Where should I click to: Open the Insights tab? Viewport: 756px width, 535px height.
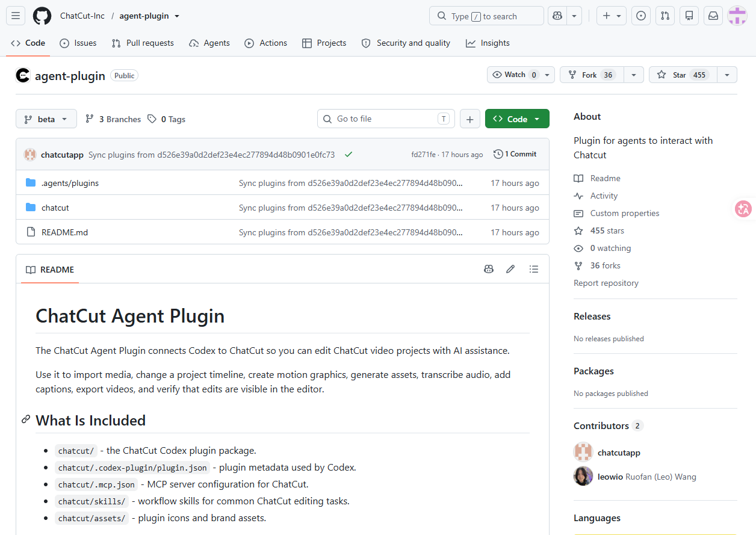[488, 43]
